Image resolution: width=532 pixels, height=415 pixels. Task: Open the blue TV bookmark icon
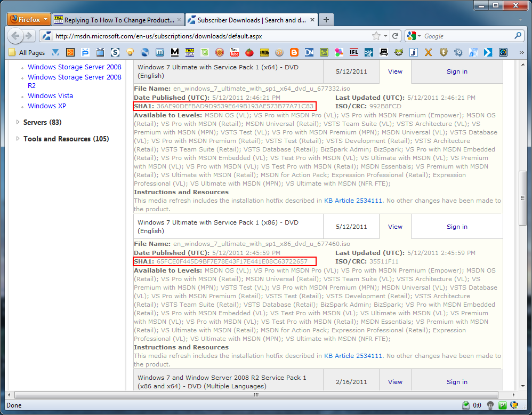tap(100, 52)
